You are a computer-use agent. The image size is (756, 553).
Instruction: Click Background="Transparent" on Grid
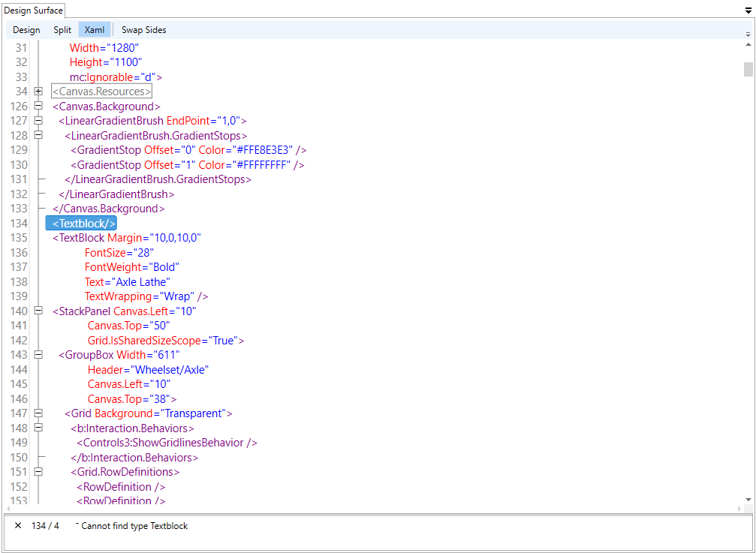tap(161, 413)
